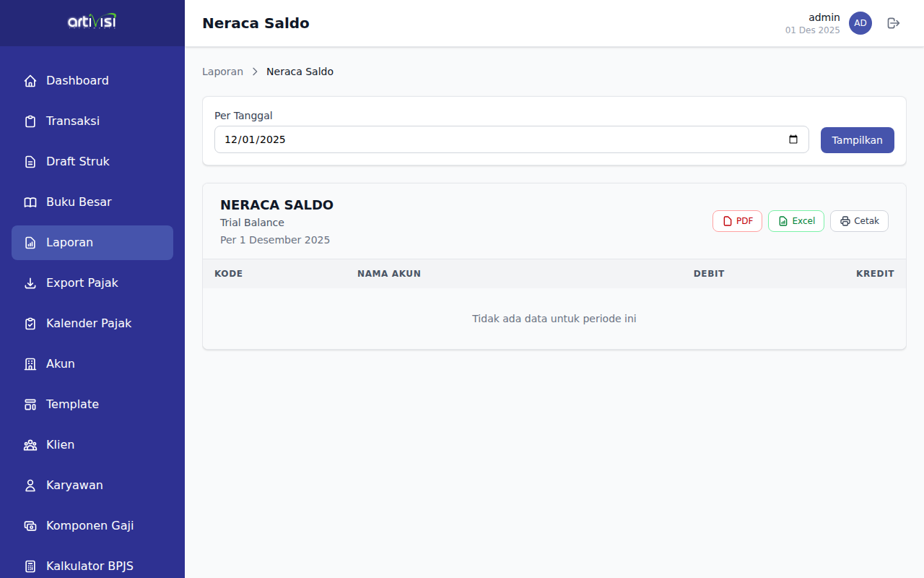Export report to Excel
The height and width of the screenshot is (578, 924).
(x=796, y=221)
